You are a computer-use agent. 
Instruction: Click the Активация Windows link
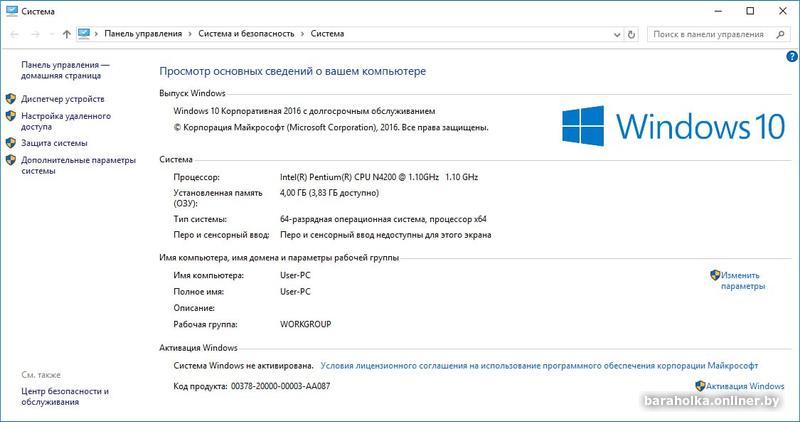[745, 386]
